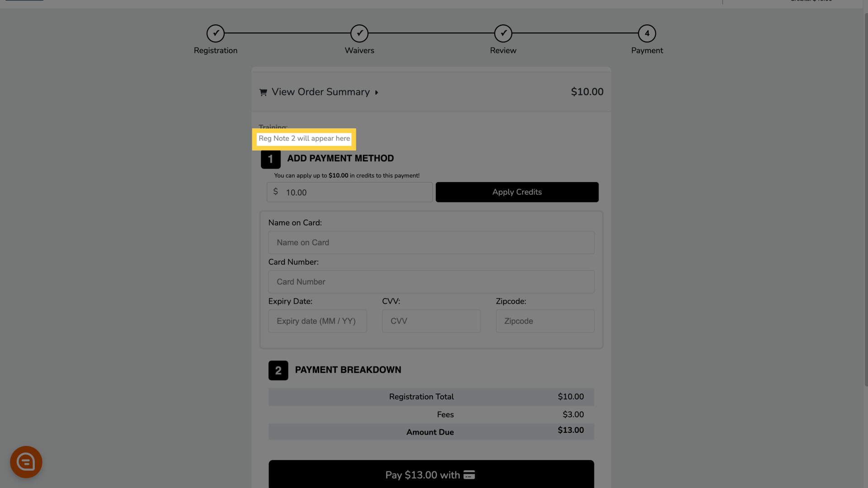This screenshot has width=868, height=488.
Task: Click the Review completed checkmark
Action: [x=503, y=33]
